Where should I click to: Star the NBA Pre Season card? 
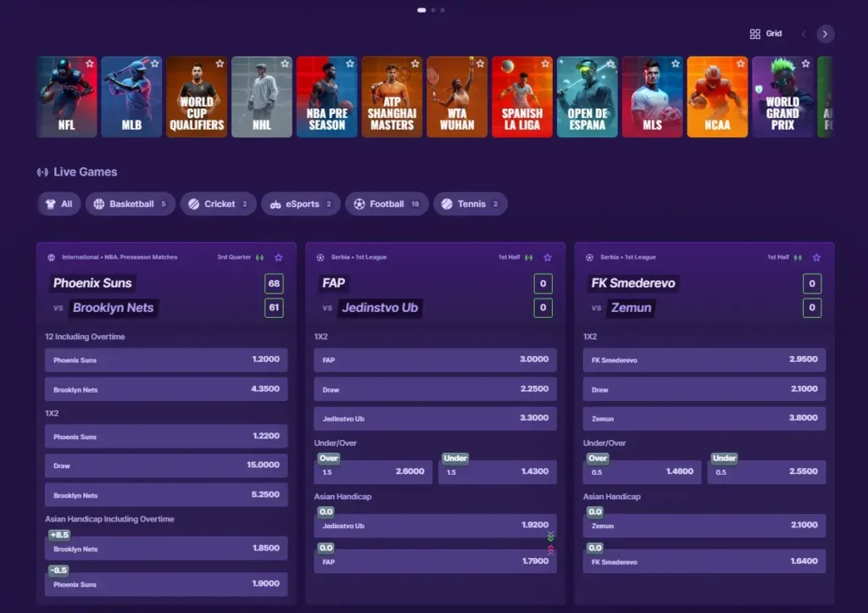[350, 64]
